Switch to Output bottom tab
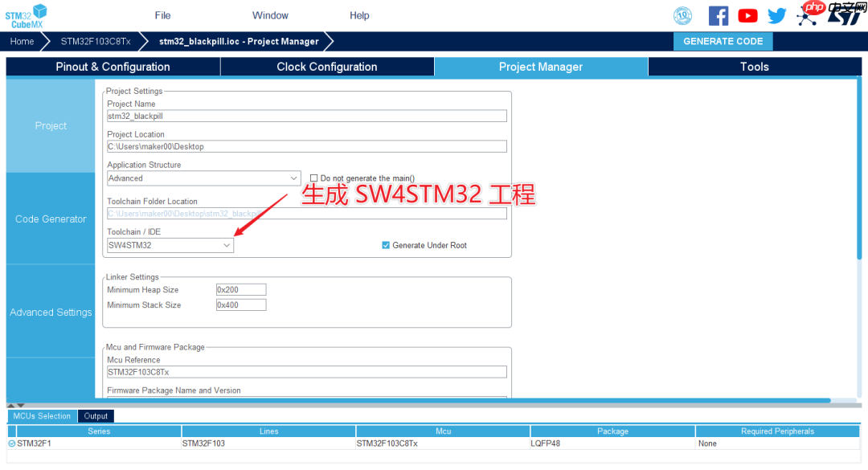Image resolution: width=868 pixels, height=470 pixels. click(x=96, y=415)
